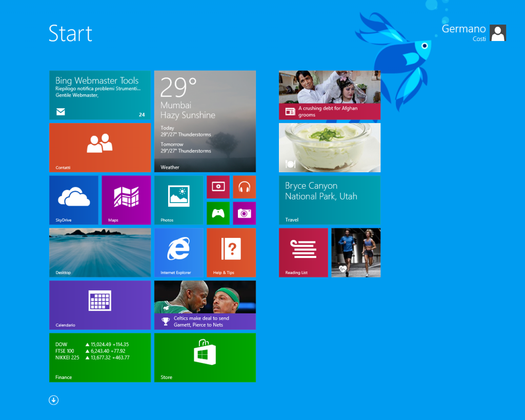The image size is (525, 420).
Task: Open the Photos tile
Action: point(179,200)
